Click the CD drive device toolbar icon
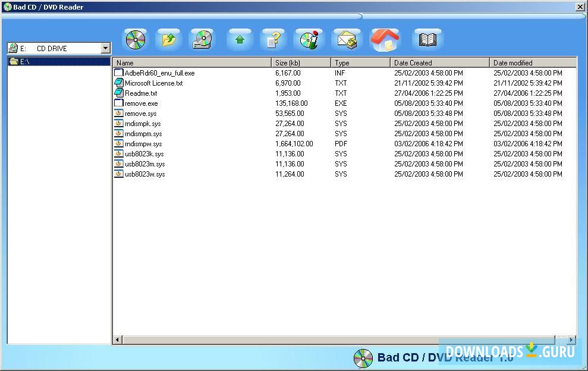 pos(203,40)
